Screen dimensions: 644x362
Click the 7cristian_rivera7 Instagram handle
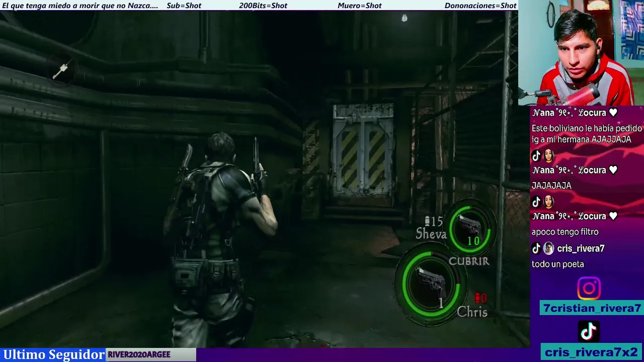592,308
